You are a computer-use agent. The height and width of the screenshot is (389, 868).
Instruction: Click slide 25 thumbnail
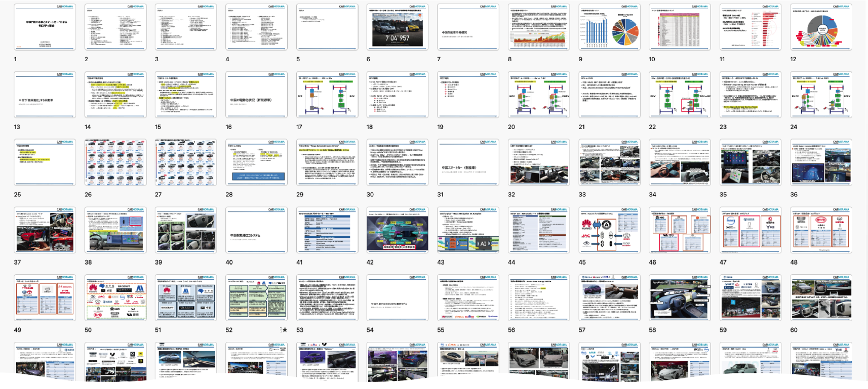pyautogui.click(x=45, y=162)
